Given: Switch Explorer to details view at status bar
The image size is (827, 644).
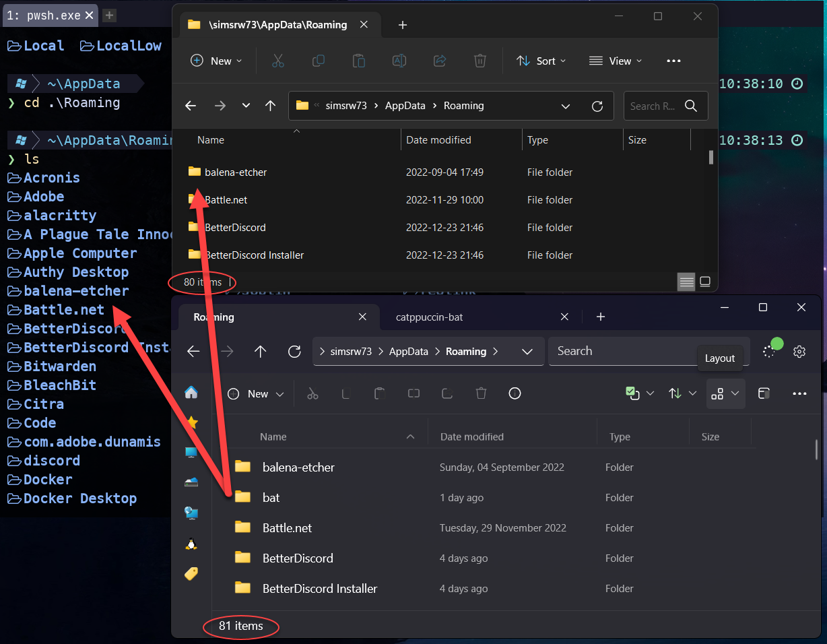Looking at the screenshot, I should point(686,282).
